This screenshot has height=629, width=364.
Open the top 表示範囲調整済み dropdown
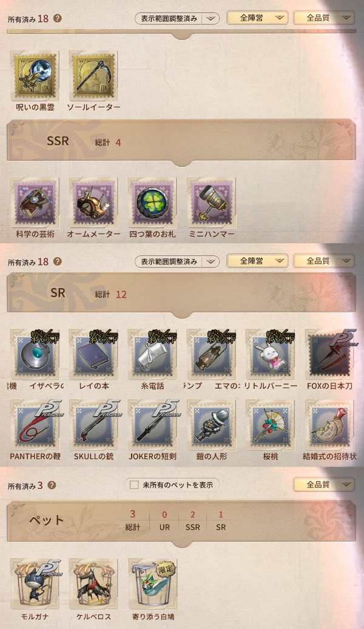[177, 18]
